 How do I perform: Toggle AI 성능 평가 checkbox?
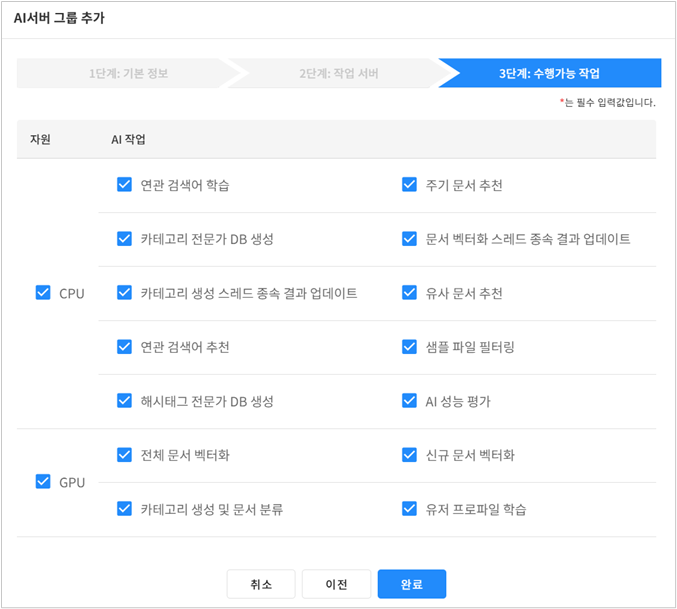coord(409,401)
